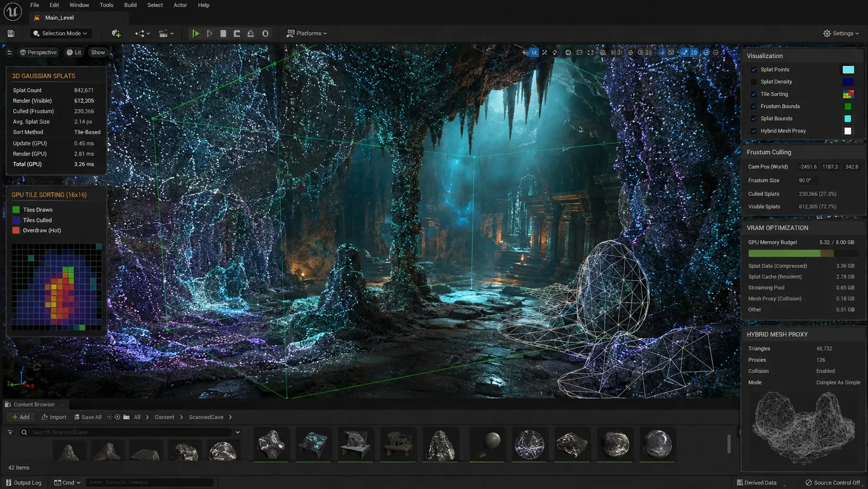This screenshot has width=868, height=489.
Task: Enable the Splat Density checkbox
Action: coord(754,82)
